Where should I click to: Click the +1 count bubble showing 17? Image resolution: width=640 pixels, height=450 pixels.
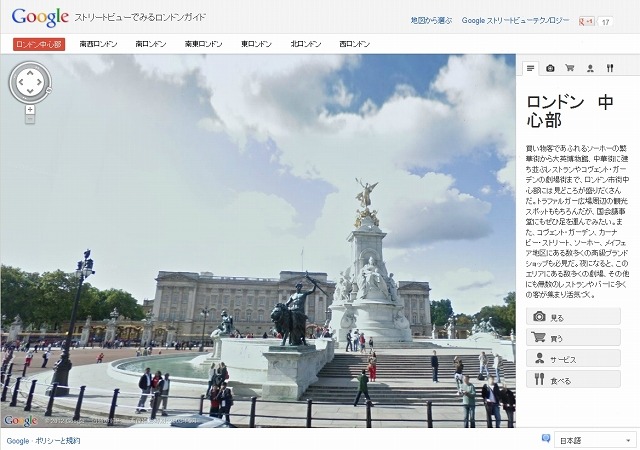pyautogui.click(x=605, y=22)
